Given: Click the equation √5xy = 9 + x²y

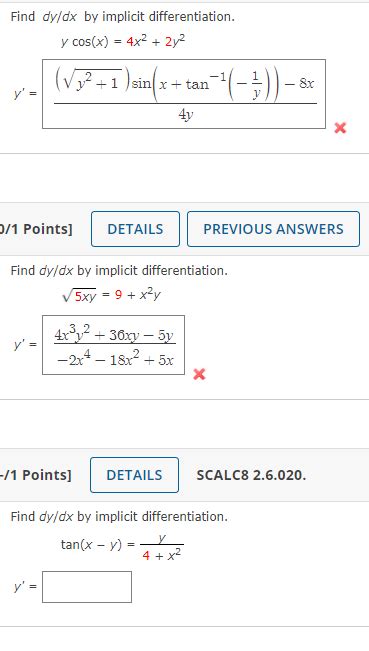Looking at the screenshot, I should tap(111, 295).
